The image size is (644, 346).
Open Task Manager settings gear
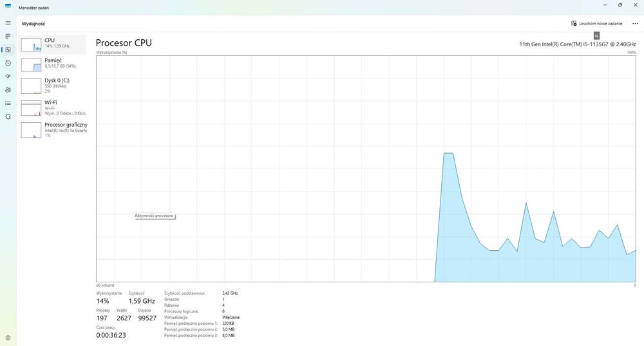[8, 338]
